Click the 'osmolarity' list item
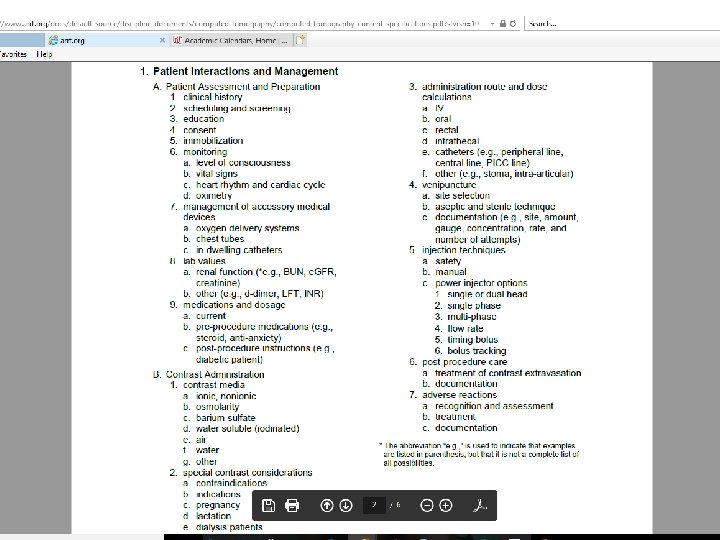720x540 pixels. [218, 407]
